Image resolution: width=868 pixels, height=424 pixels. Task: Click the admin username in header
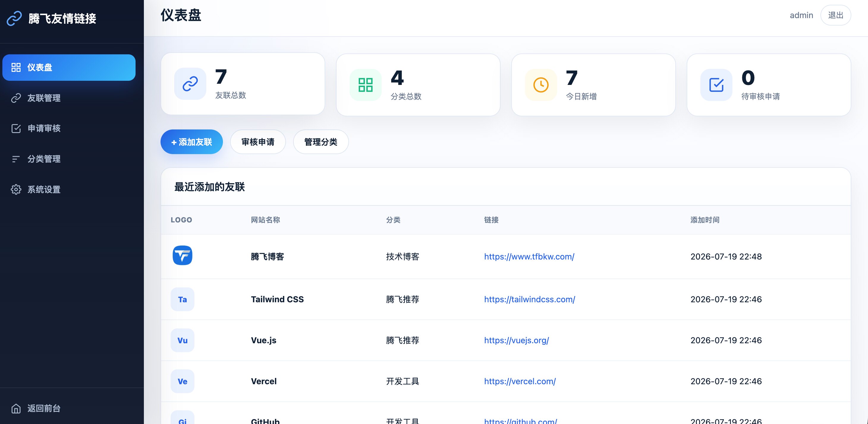(801, 15)
